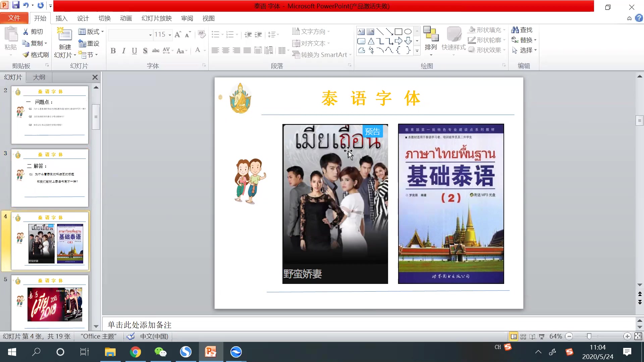Toggle Italic formatting
Image resolution: width=644 pixels, height=362 pixels.
(124, 51)
